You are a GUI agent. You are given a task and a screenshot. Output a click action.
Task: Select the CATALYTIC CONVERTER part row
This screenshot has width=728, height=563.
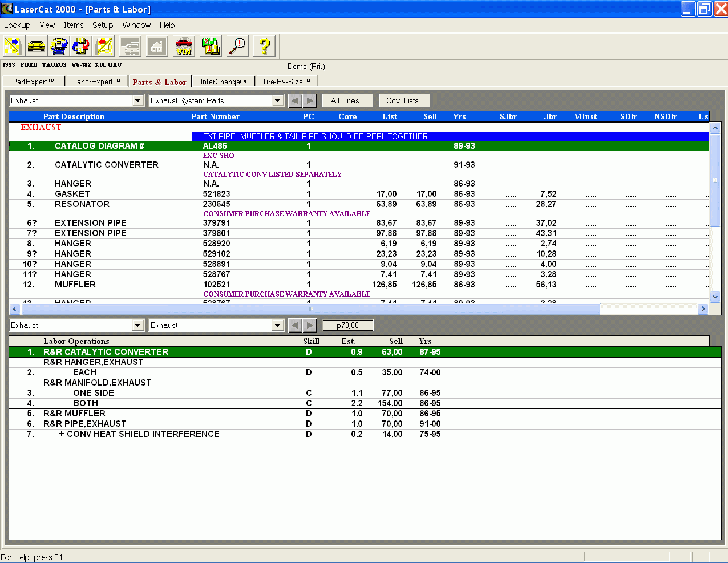(359, 165)
